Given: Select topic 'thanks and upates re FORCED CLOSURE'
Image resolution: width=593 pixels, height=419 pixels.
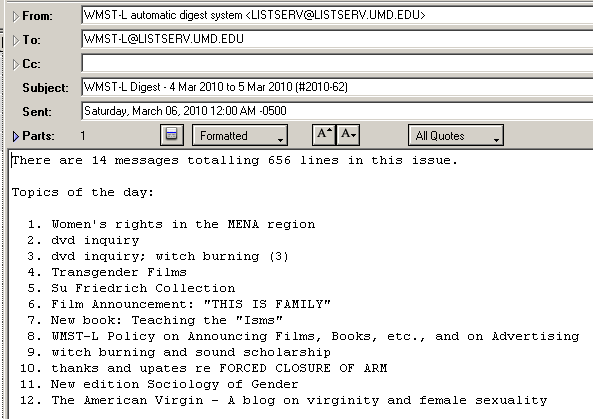Looking at the screenshot, I should [219, 368].
